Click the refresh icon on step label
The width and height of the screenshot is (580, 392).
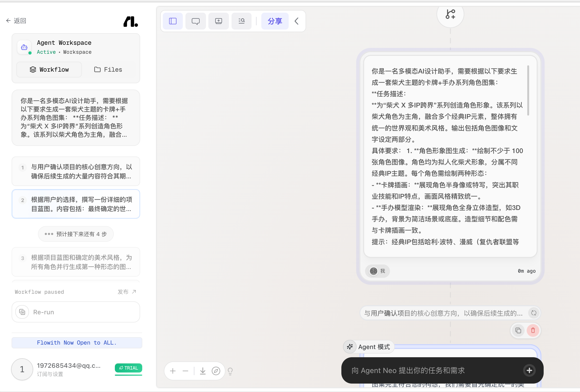click(x=534, y=313)
